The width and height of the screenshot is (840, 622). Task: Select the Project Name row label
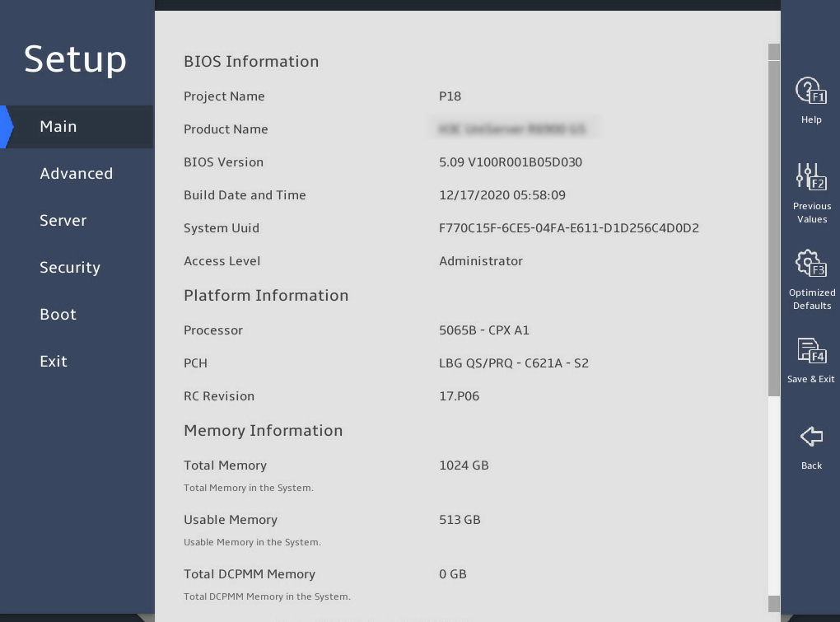[224, 96]
